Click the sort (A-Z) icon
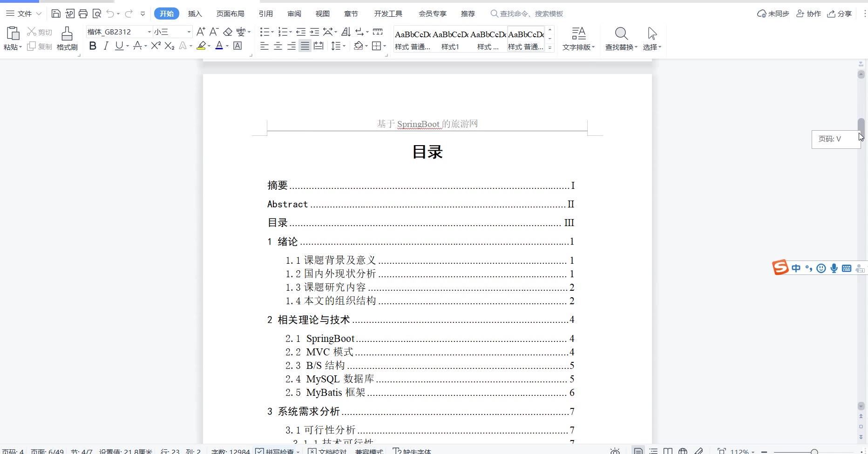The image size is (868, 454). 346,32
